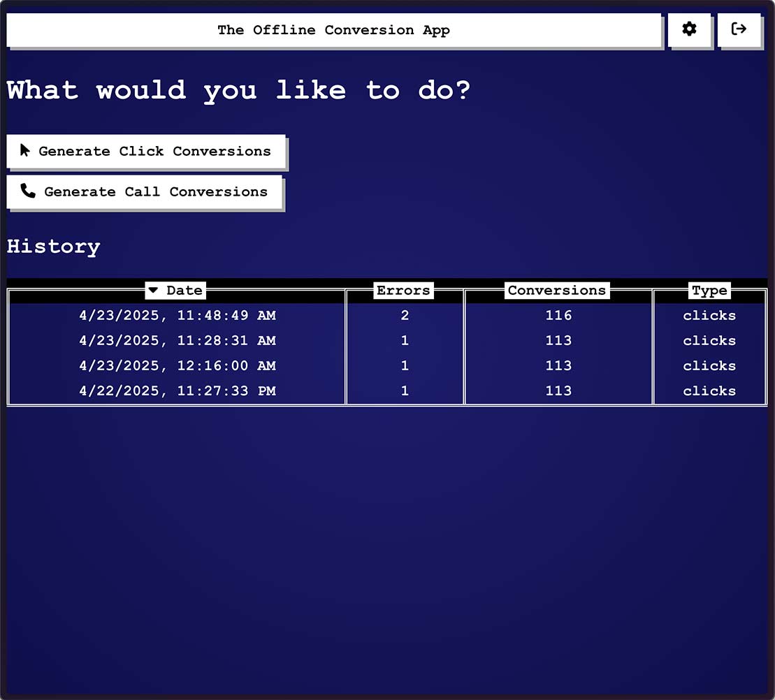This screenshot has width=775, height=700.
Task: Click the History section heading
Action: (54, 247)
